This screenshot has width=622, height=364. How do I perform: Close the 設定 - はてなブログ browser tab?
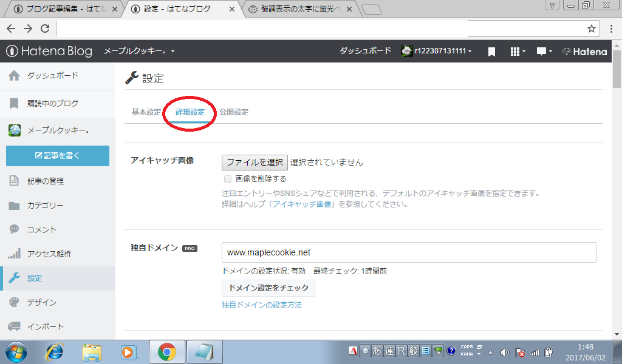pyautogui.click(x=232, y=9)
